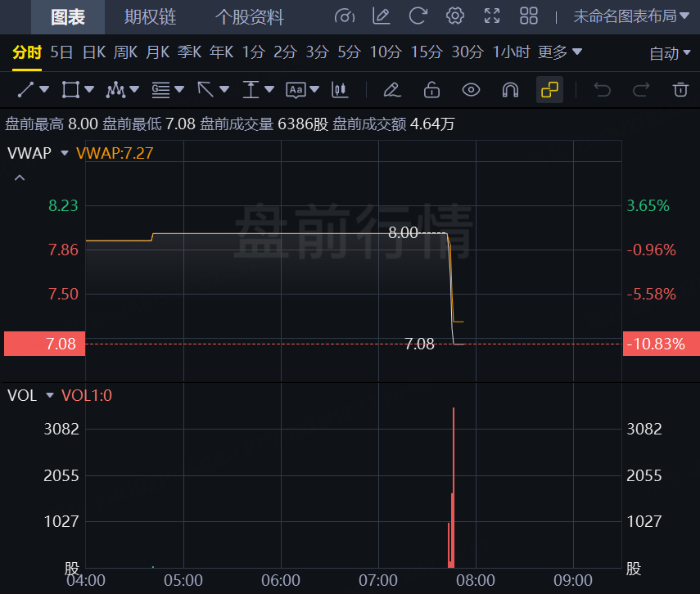Refresh the chart data
700x594 pixels.
418,17
